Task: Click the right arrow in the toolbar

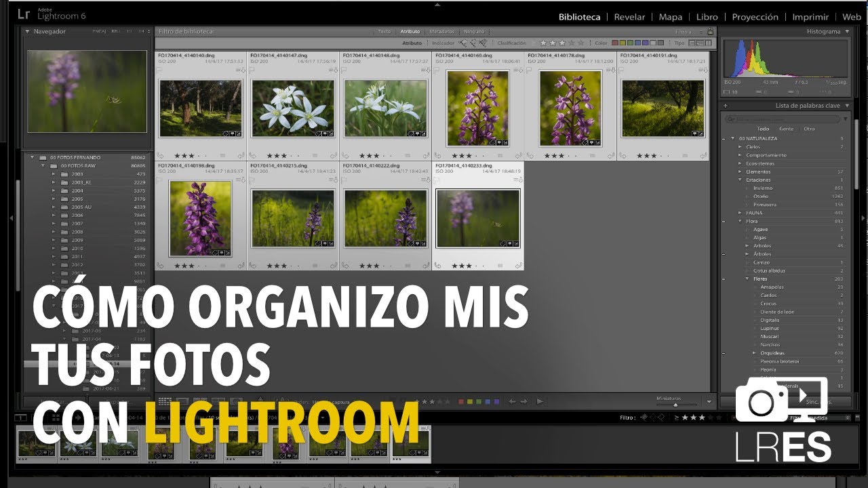Action: pyautogui.click(x=524, y=401)
